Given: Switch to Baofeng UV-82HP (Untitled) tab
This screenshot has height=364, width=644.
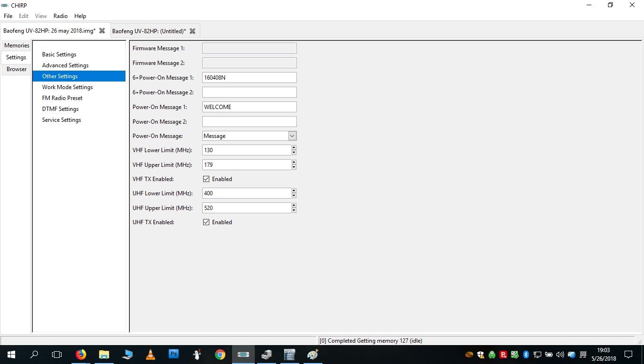Looking at the screenshot, I should click(x=149, y=31).
